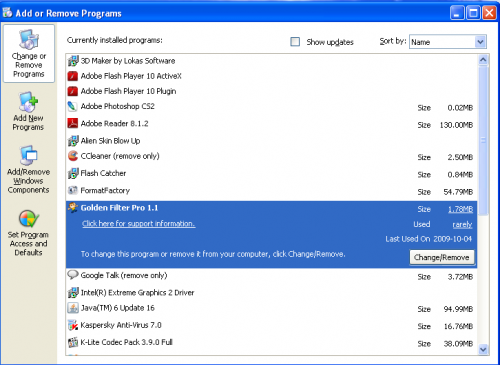Maximize the Add or Remove Programs window
Image resolution: width=500 pixels, height=365 pixels.
[x=473, y=13]
